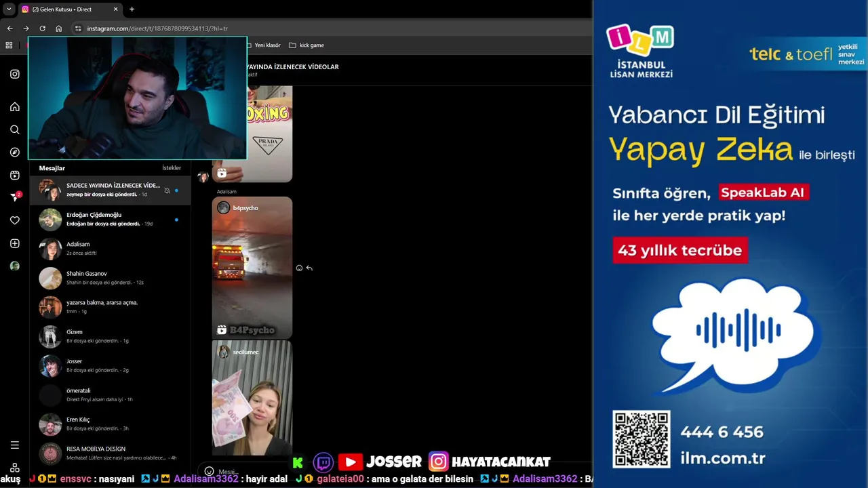
Task: Open profile avatar in Instagram sidebar
Action: (15, 266)
